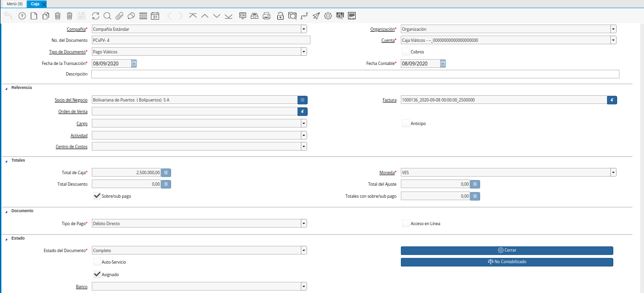Toggle the Cobros checkbox
Viewport: 644px width, 293px height.
click(x=406, y=51)
